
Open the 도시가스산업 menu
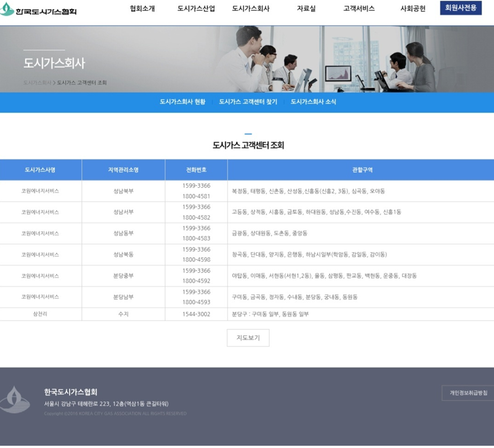(195, 8)
